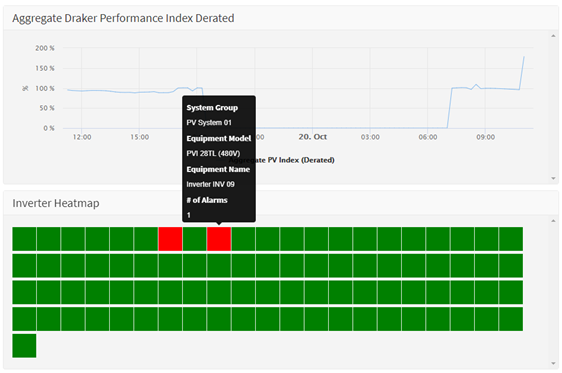This screenshot has width=562, height=373.
Task: Click the first green tile in top heatmap row
Action: (24, 239)
